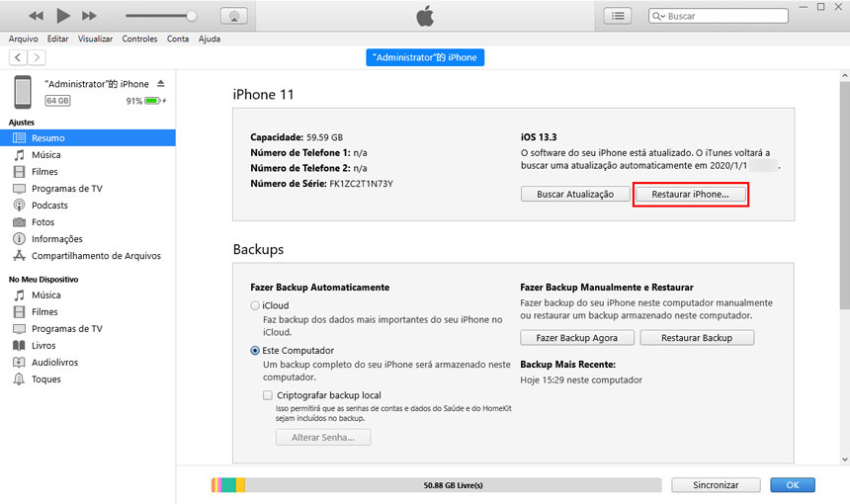Open the AirPlay output icon
850x504 pixels.
pos(234,16)
